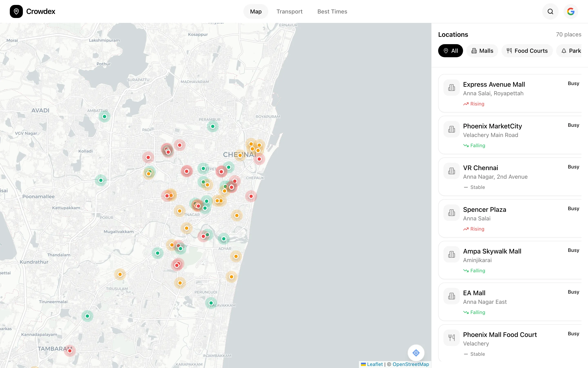Open the Express Avenue Mall title

coord(494,84)
